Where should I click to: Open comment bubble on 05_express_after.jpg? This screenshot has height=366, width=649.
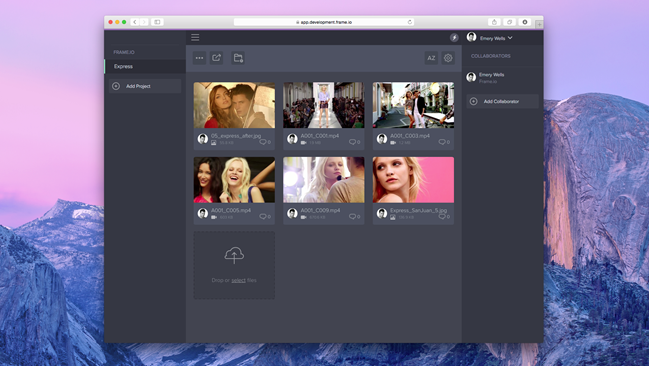(265, 142)
